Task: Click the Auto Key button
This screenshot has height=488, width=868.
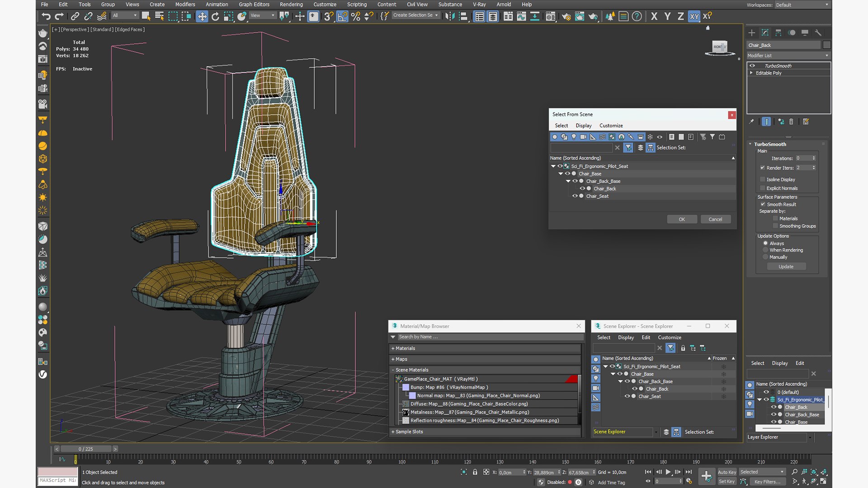Action: coord(727,472)
